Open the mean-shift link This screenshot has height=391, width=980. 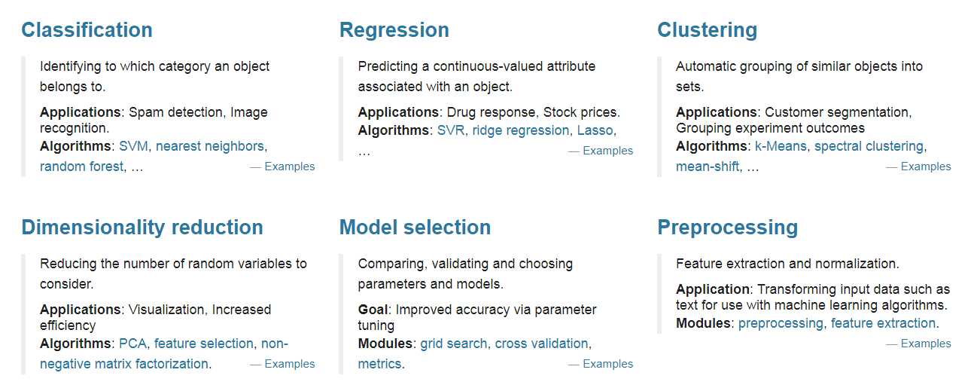tap(708, 166)
